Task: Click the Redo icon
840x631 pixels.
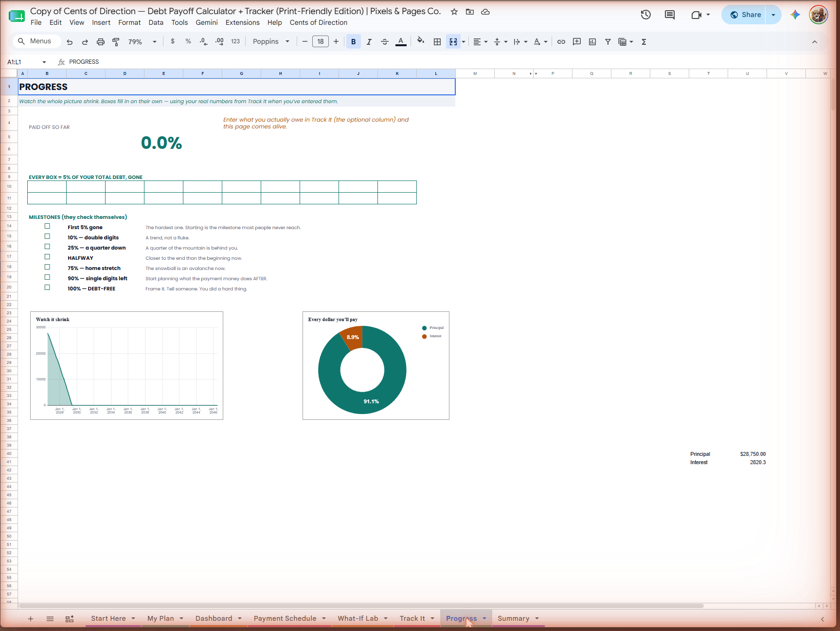Action: [x=85, y=42]
